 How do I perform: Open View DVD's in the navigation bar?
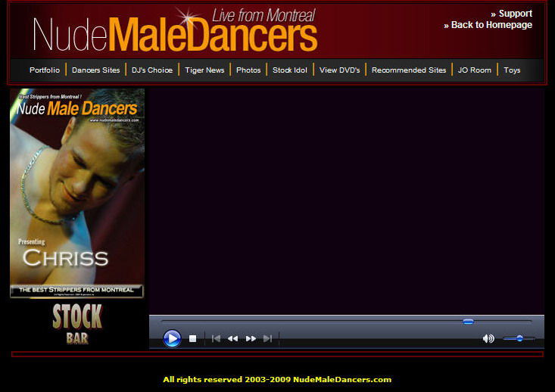[339, 70]
